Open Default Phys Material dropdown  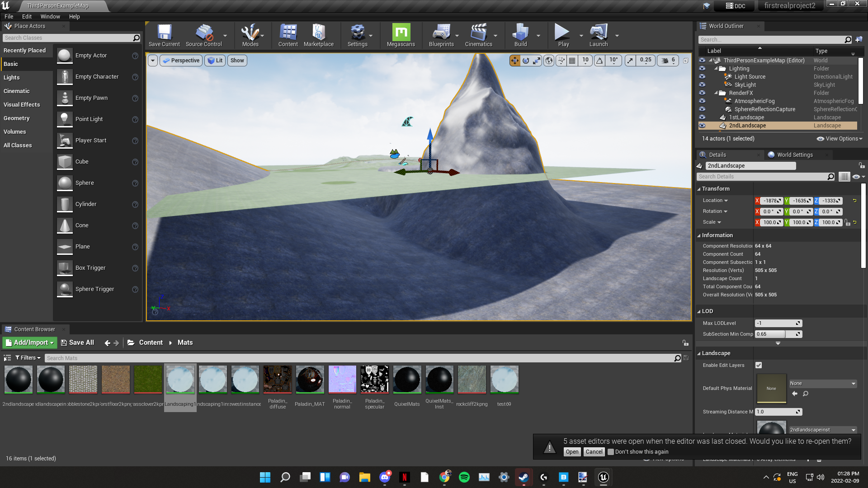(x=823, y=384)
